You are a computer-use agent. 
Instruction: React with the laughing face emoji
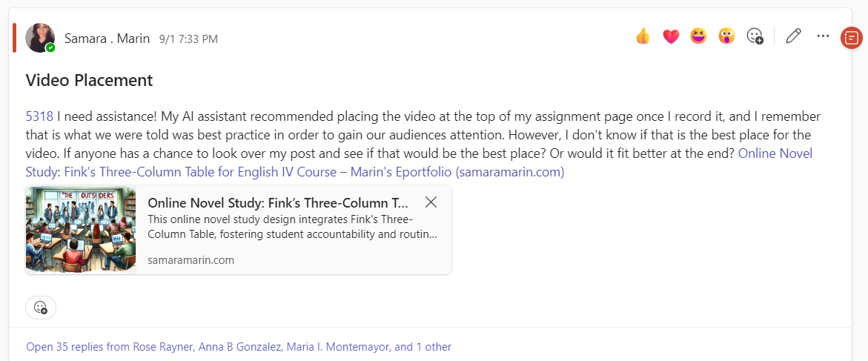698,36
